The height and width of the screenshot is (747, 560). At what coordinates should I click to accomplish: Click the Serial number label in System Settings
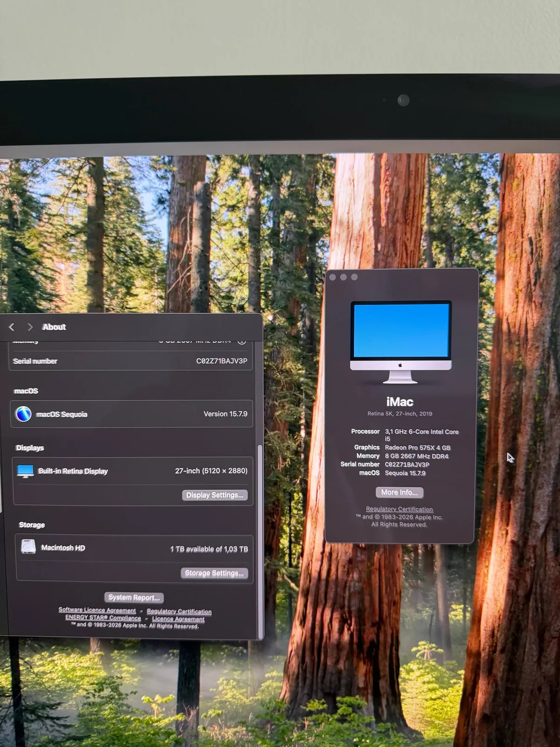pos(35,361)
